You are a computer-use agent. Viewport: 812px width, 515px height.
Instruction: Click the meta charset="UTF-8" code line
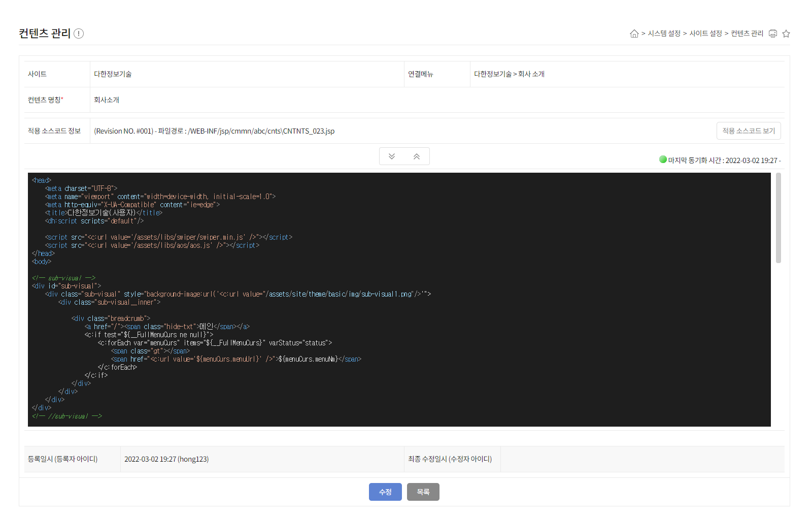[81, 188]
